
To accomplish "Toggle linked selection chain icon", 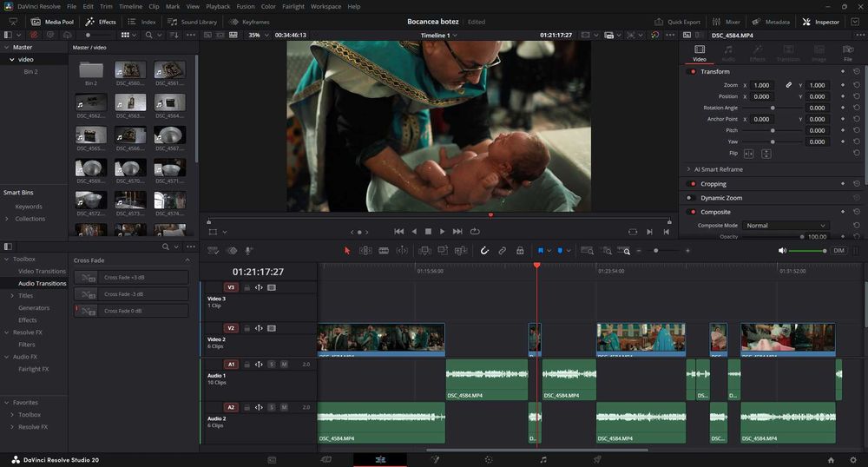I will (502, 251).
